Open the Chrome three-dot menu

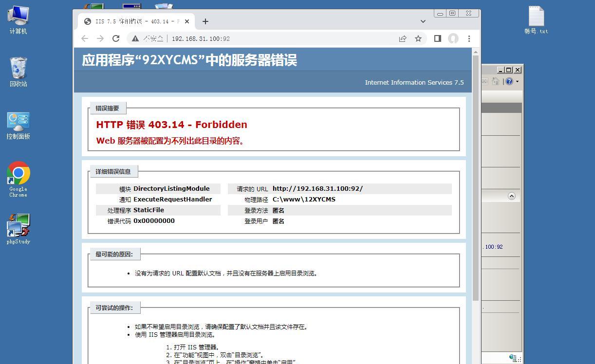click(469, 38)
